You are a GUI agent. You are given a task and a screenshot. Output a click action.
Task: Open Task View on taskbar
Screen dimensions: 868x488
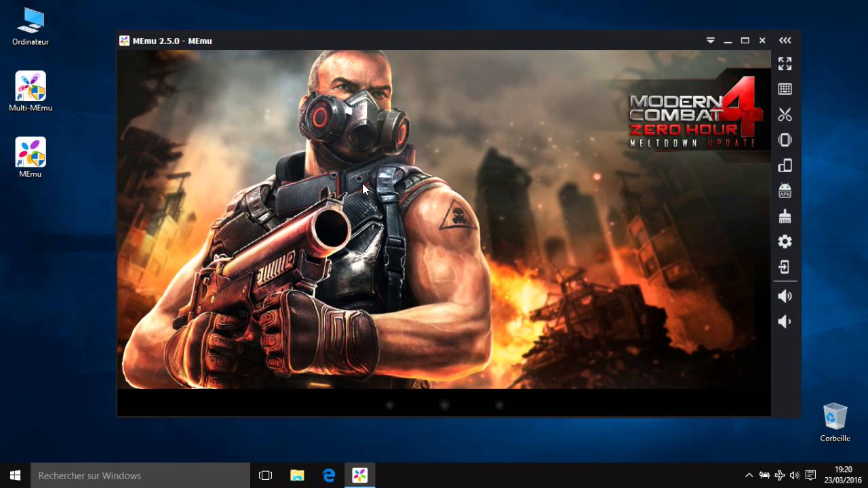click(265, 475)
